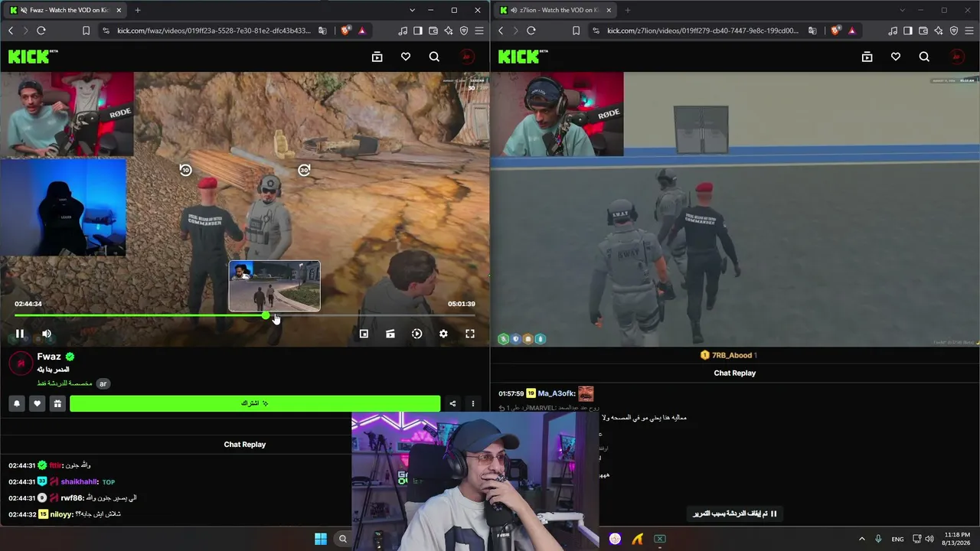Open playback speed on Fwaz player
The height and width of the screenshot is (551, 980).
(x=416, y=334)
